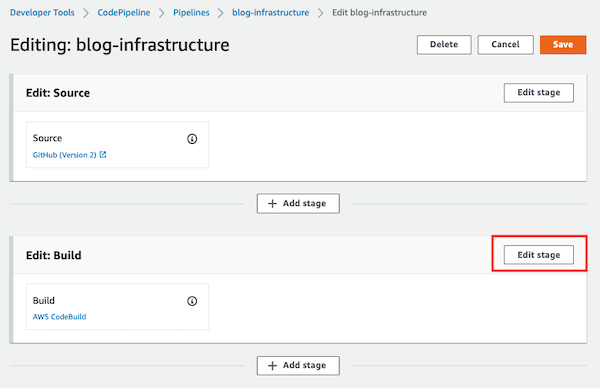Click the 'Build' action name text

(44, 300)
